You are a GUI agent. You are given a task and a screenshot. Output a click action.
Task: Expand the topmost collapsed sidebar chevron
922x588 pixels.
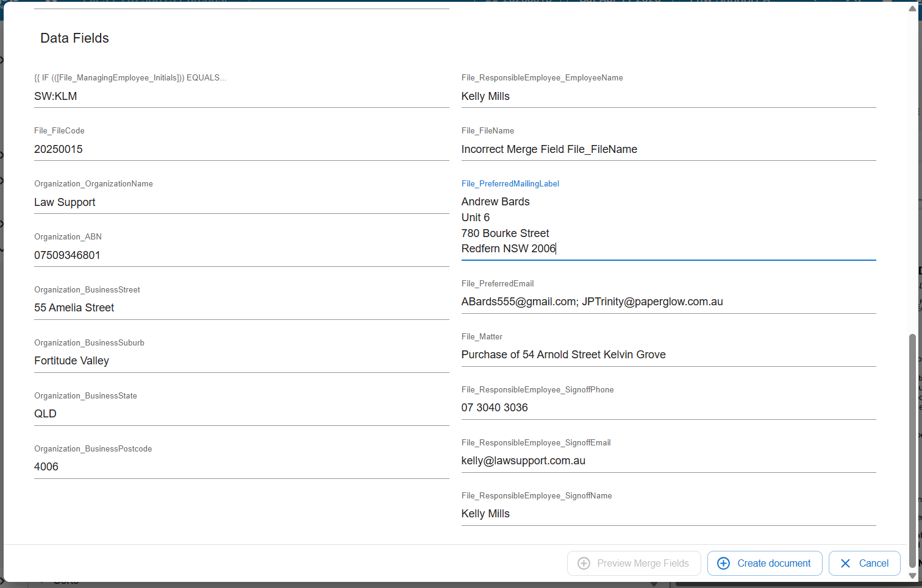coord(2,59)
